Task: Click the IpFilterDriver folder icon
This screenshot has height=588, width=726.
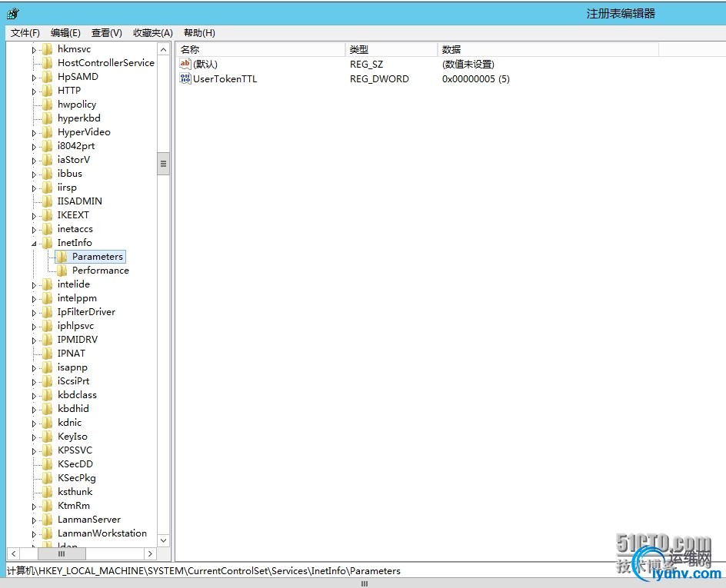Action: (47, 312)
